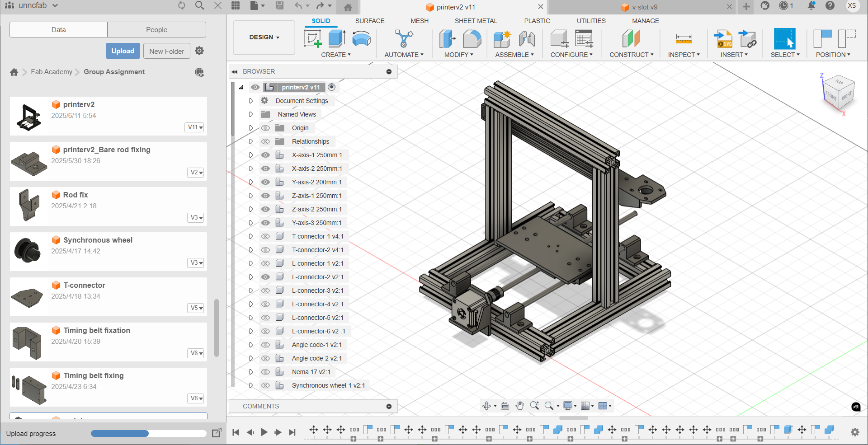The height and width of the screenshot is (445, 868).
Task: Click the Undo arrow
Action: pos(298,6)
